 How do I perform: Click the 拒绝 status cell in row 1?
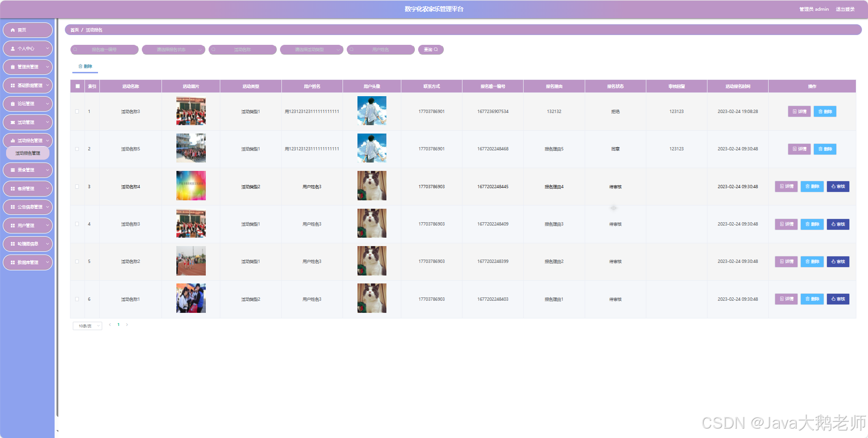616,112
